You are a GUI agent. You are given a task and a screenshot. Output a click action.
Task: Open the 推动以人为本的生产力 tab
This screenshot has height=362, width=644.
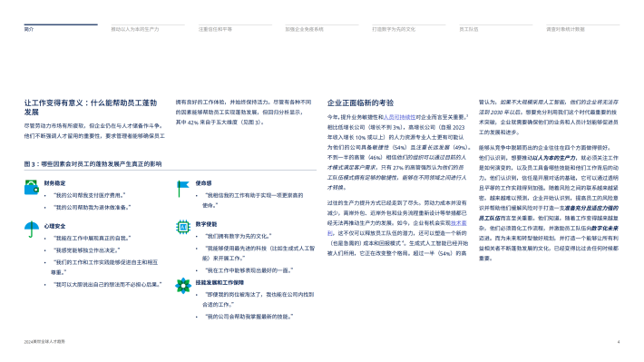(135, 29)
